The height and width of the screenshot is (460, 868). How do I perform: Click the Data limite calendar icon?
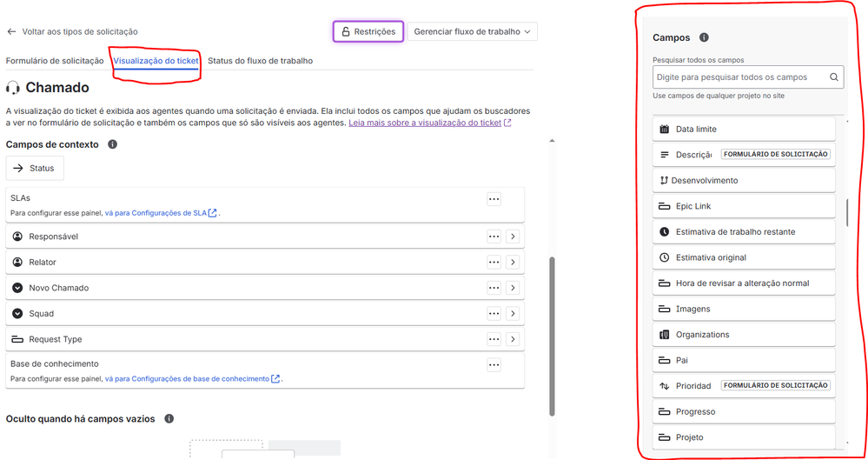pyautogui.click(x=665, y=129)
